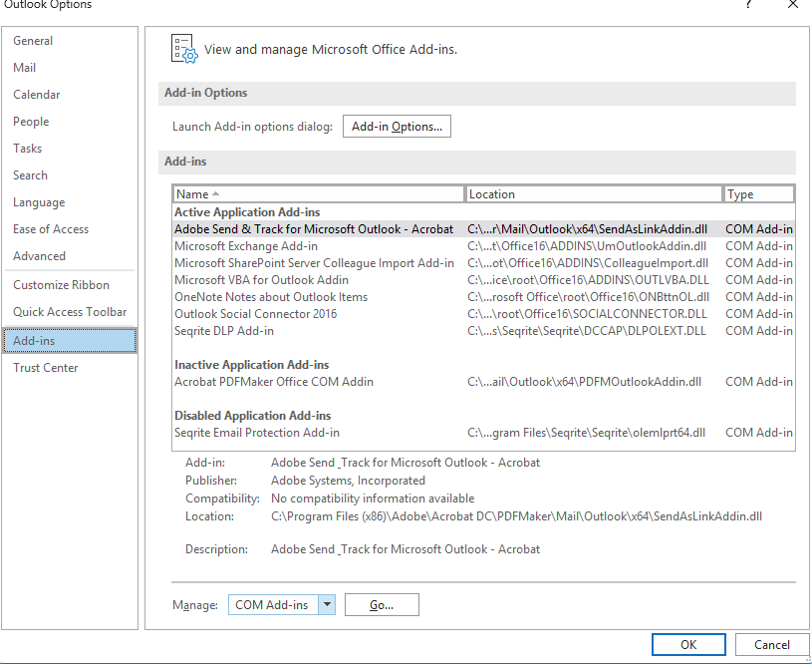Image resolution: width=812 pixels, height=664 pixels.
Task: Click the Help question mark icon
Action: (747, 5)
